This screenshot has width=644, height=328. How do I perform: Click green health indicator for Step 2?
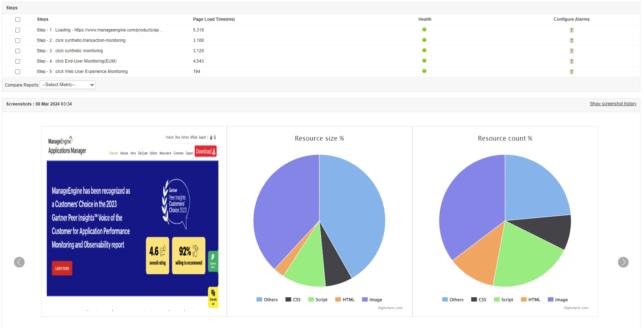coord(424,40)
